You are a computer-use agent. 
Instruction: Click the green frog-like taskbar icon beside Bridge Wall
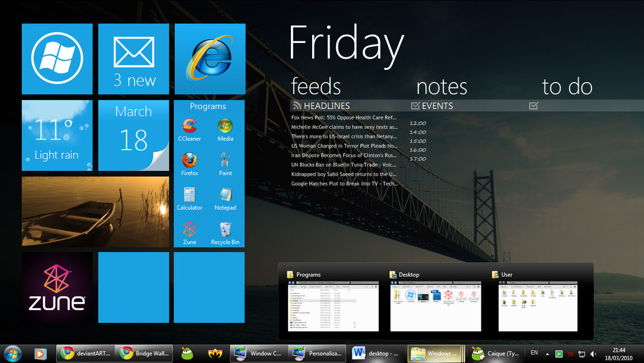[187, 354]
